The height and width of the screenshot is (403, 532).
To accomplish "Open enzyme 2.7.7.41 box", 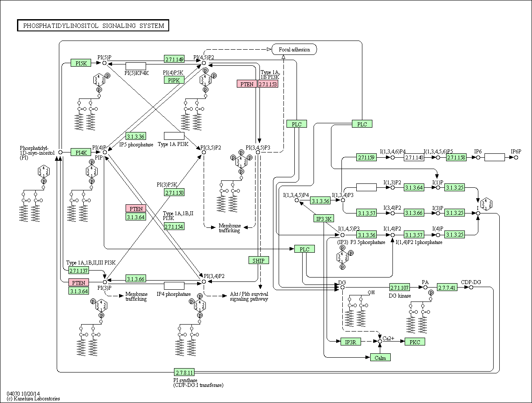I will (x=447, y=287).
